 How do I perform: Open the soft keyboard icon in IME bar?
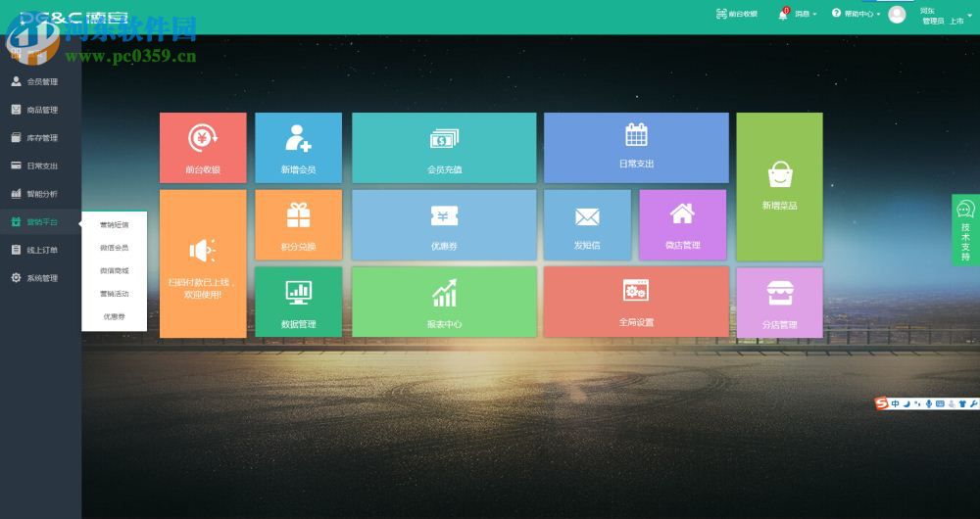click(940, 404)
